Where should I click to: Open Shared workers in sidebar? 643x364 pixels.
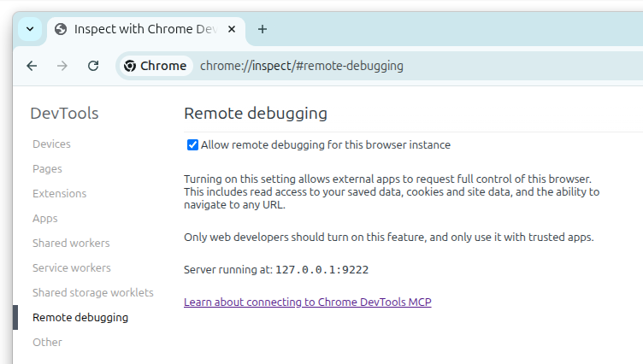[x=71, y=243]
